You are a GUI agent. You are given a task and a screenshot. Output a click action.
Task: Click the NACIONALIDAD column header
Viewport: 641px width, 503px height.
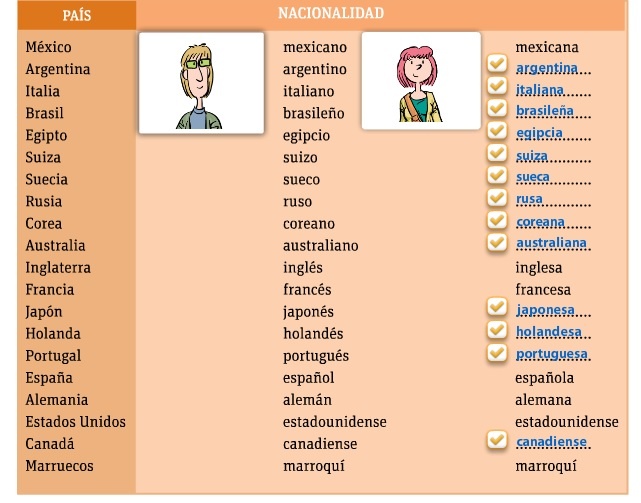point(330,14)
